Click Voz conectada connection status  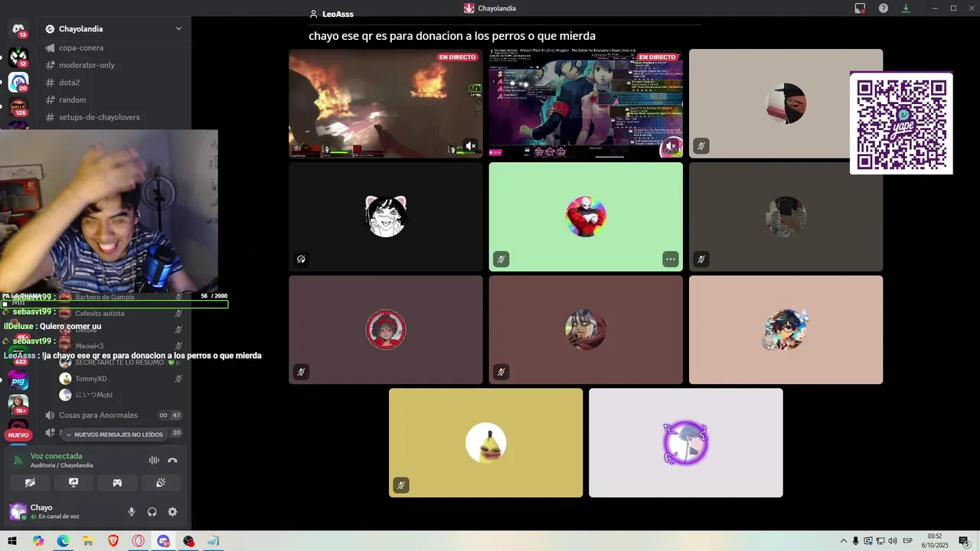pyautogui.click(x=56, y=456)
